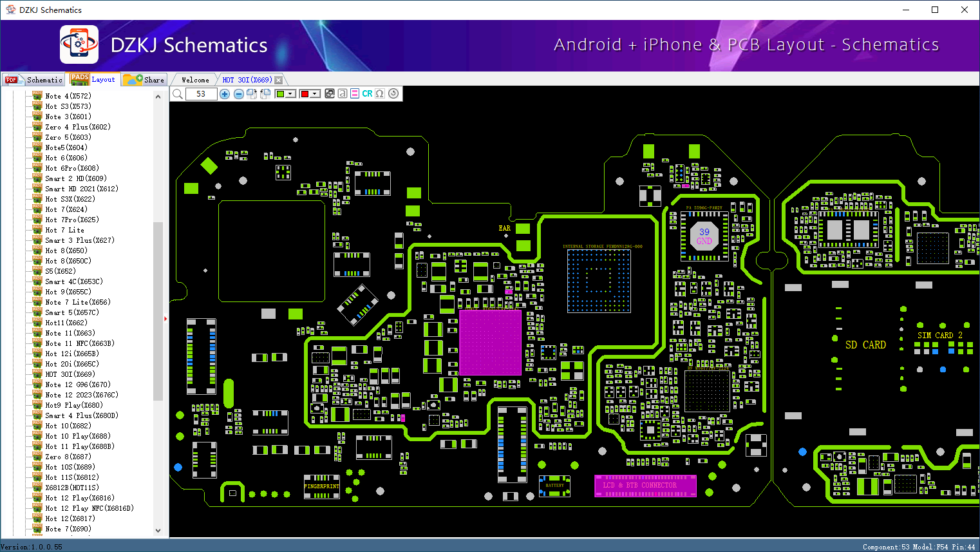
Task: Click the cloud folder icon on the Share tab
Action: point(133,79)
